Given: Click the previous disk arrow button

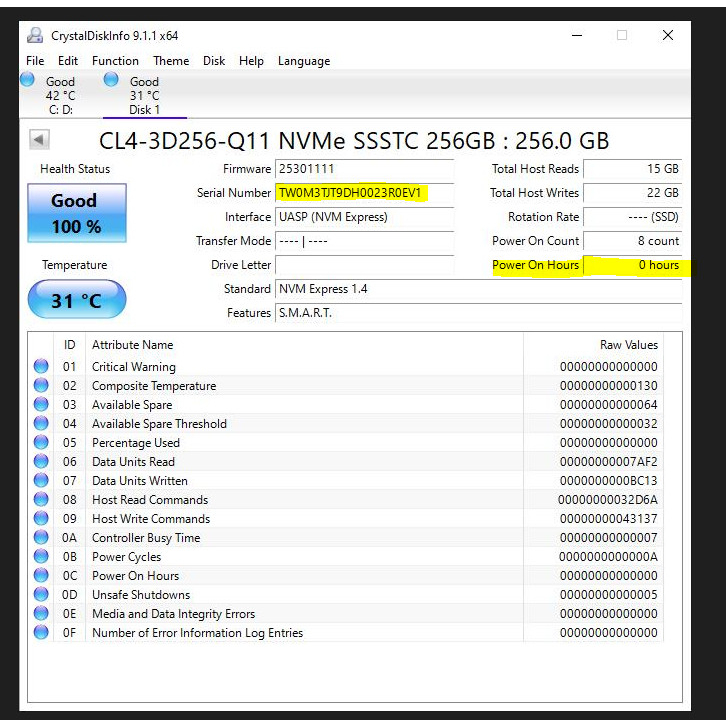Looking at the screenshot, I should (x=40, y=140).
